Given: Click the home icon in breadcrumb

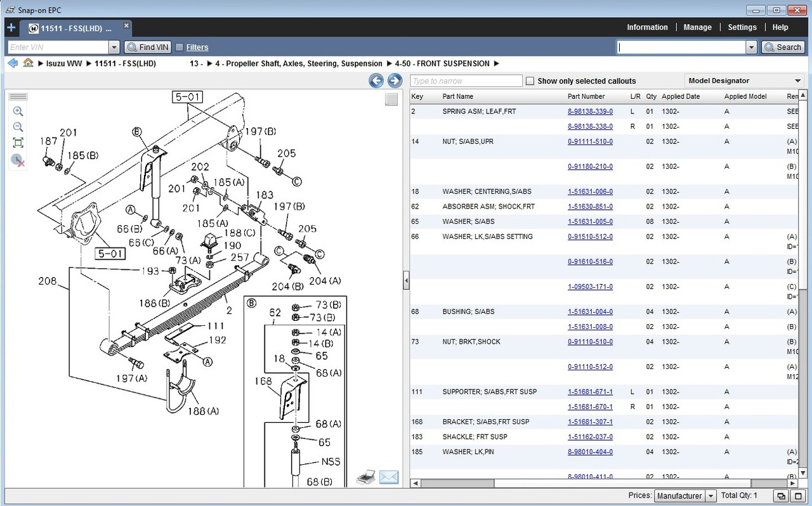Looking at the screenshot, I should (x=28, y=63).
